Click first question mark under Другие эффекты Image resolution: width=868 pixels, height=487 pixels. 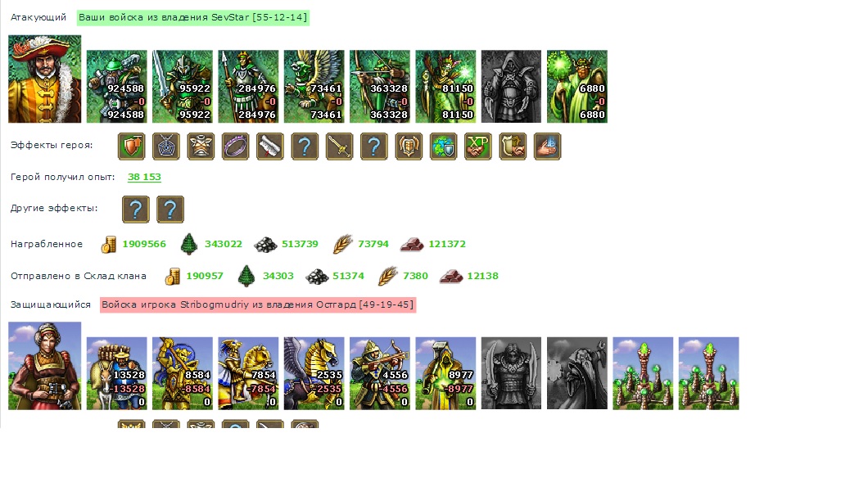[x=136, y=210]
